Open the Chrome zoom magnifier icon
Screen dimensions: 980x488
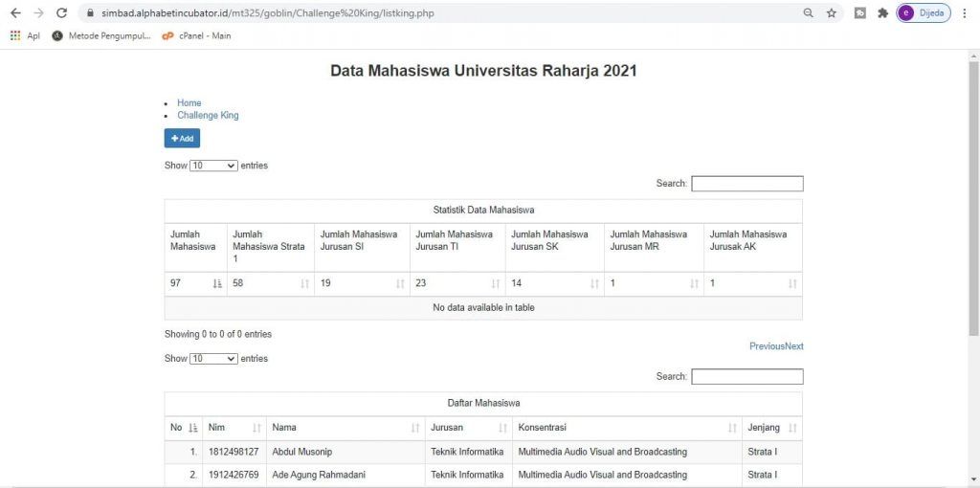click(809, 13)
